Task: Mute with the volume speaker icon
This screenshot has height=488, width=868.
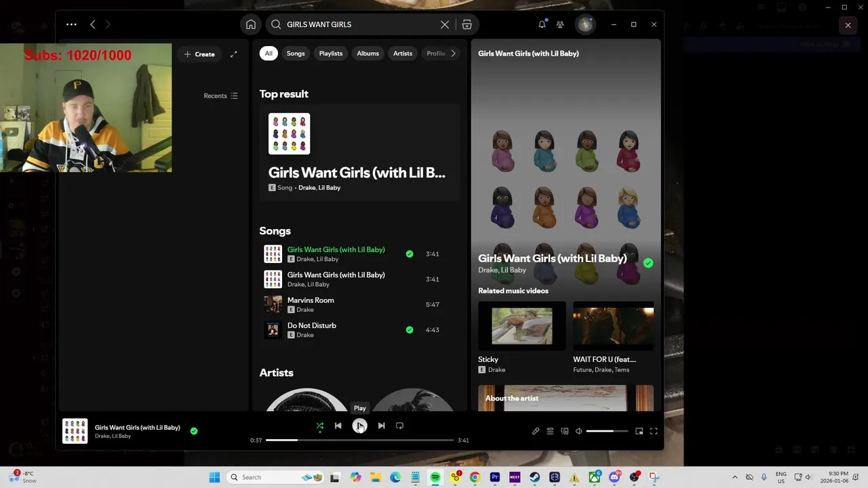Action: click(578, 431)
